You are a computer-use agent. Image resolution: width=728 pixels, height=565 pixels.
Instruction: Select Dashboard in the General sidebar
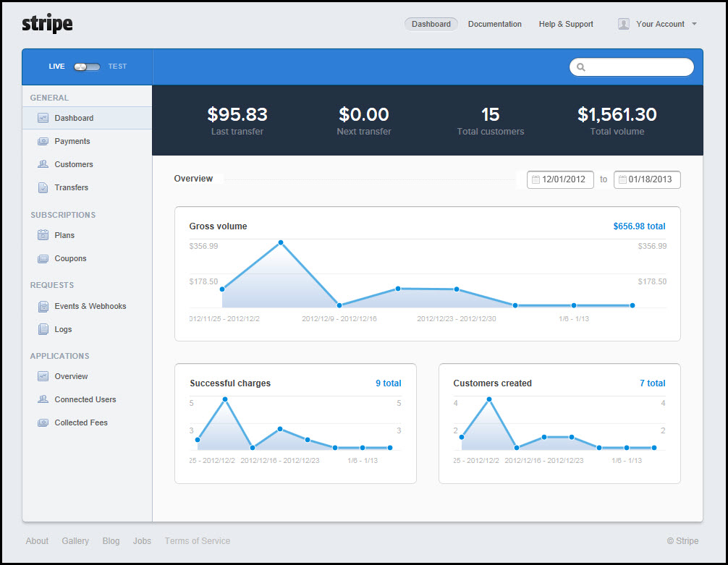pos(88,118)
